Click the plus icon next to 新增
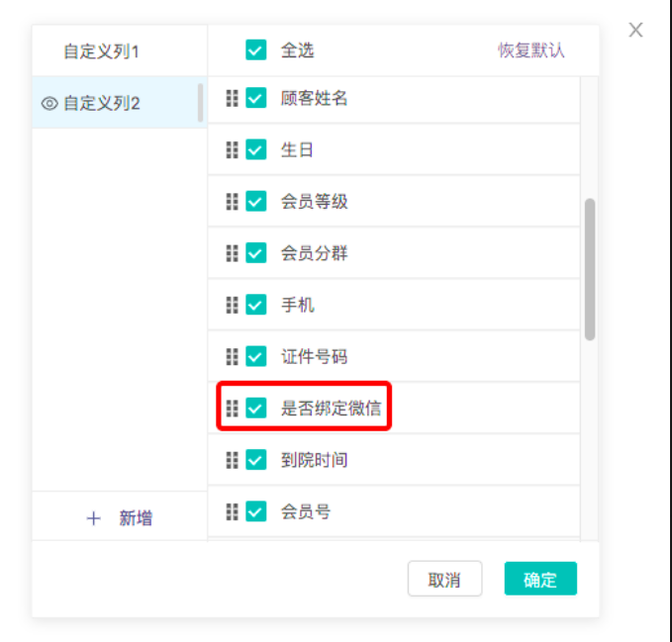672x642 pixels. point(93,518)
